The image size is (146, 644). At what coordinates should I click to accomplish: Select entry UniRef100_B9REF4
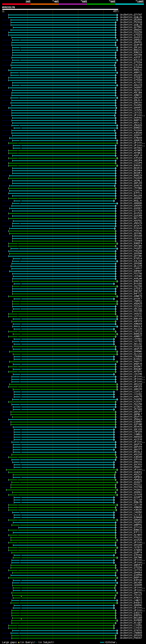pos(131,244)
